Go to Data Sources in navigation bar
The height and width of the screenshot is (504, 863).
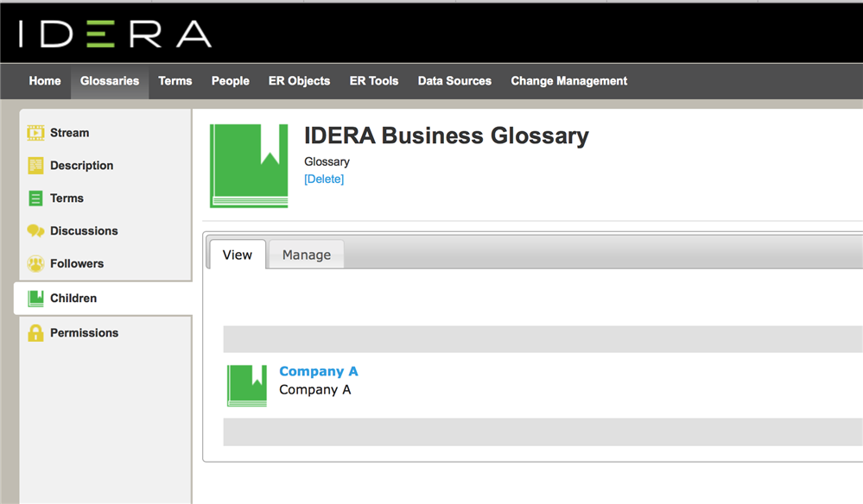click(x=454, y=81)
